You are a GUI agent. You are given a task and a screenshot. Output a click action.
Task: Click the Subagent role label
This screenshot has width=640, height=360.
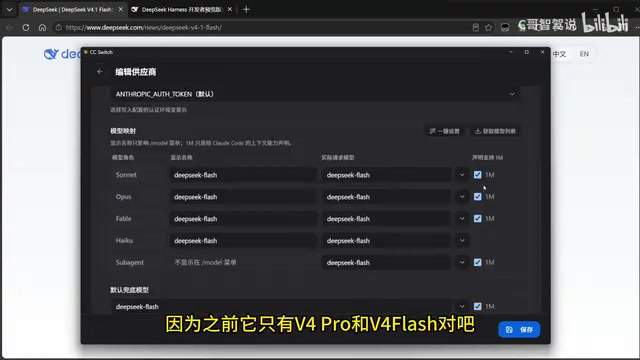[x=129, y=262]
